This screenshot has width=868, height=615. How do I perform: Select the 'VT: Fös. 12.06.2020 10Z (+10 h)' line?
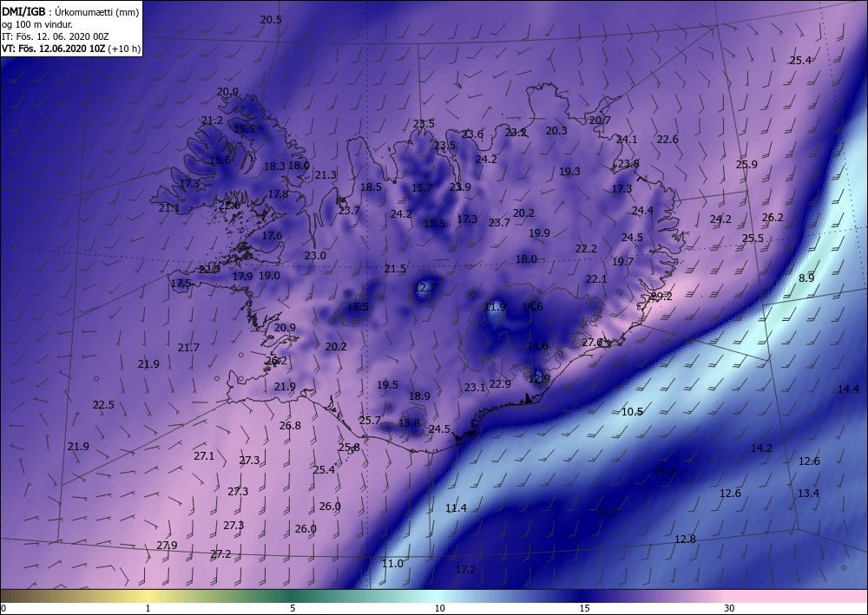[x=71, y=49]
